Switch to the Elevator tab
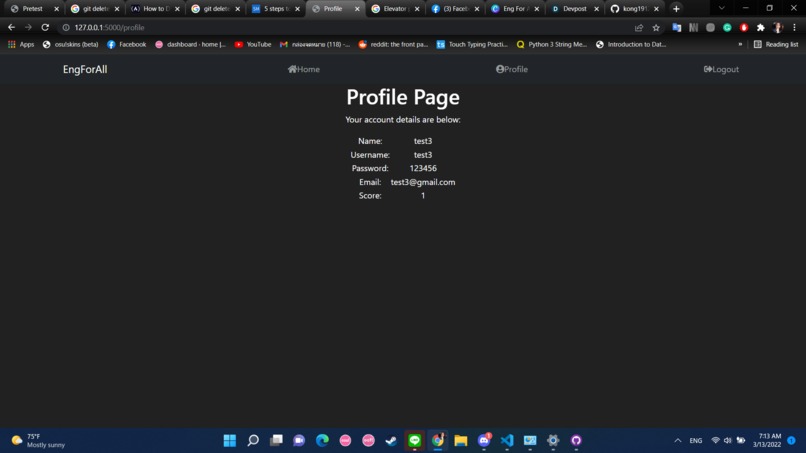Image resolution: width=806 pixels, height=453 pixels. [x=395, y=9]
